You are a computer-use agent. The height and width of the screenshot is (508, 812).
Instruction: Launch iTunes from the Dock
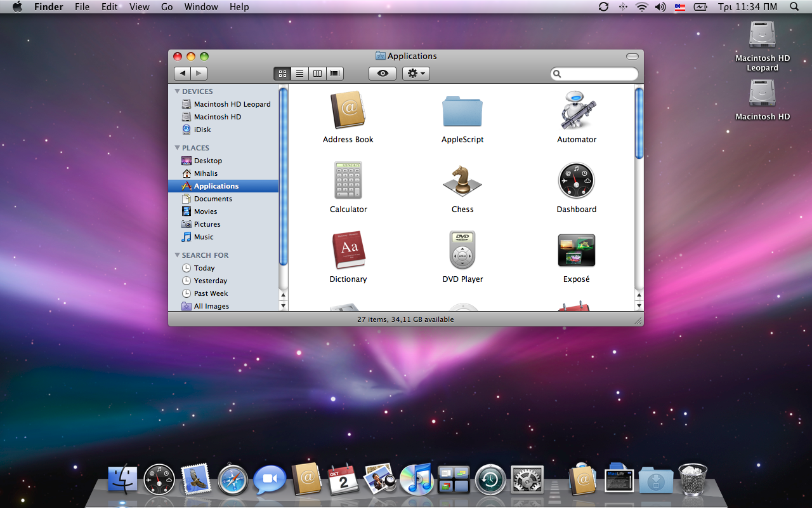click(x=417, y=479)
